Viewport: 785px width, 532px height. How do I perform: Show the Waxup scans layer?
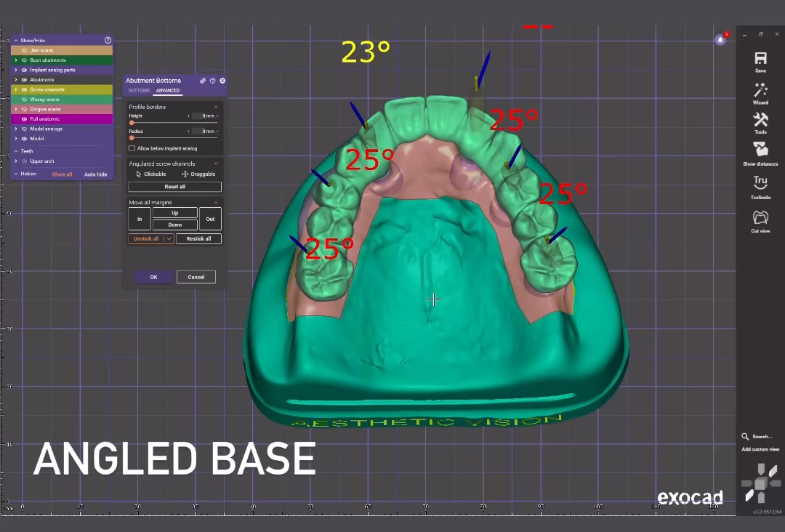pos(24,100)
